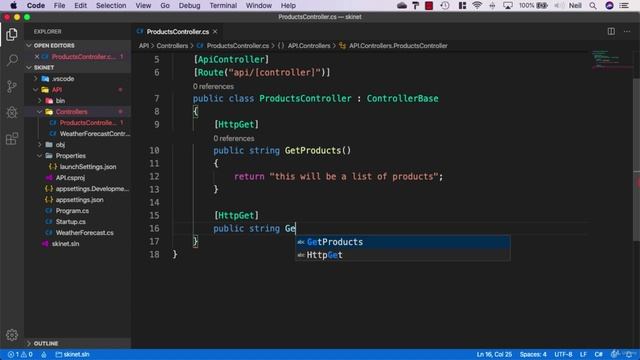The image size is (640, 360).
Task: Open Time Machine menu bar icon
Action: pos(445,5)
